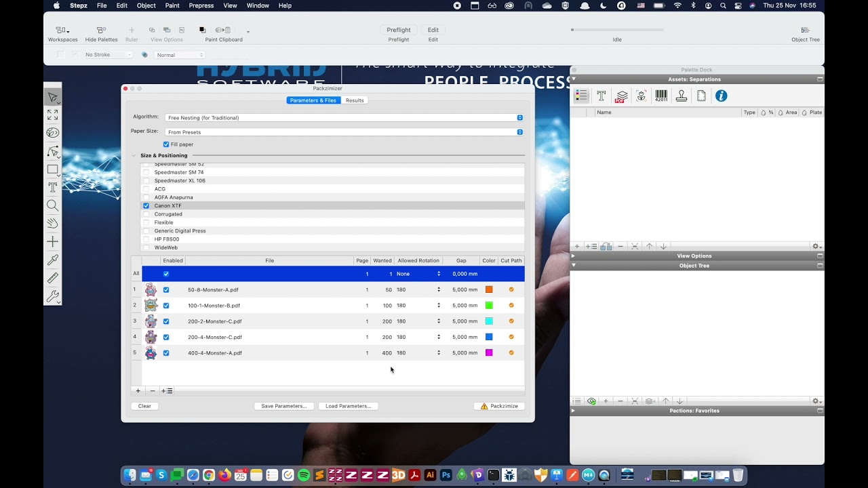This screenshot has height=488, width=868.
Task: Select the arrow selection tool in the toolbox
Action: click(x=53, y=98)
